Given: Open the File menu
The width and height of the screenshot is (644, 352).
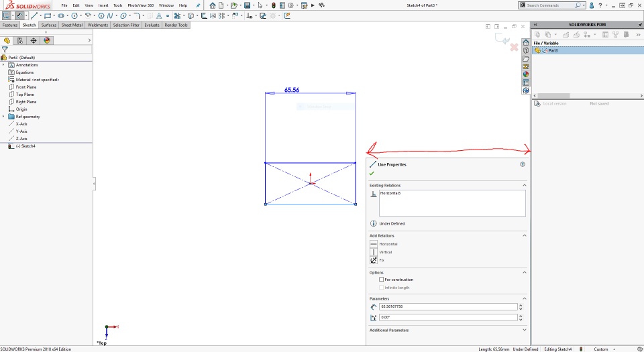Looking at the screenshot, I should [64, 5].
